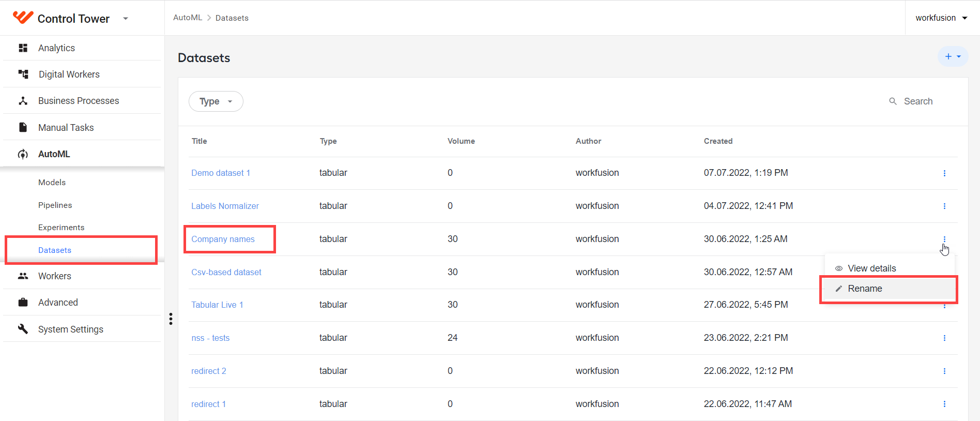
Task: Click the Datasets page heading
Action: pyautogui.click(x=204, y=58)
